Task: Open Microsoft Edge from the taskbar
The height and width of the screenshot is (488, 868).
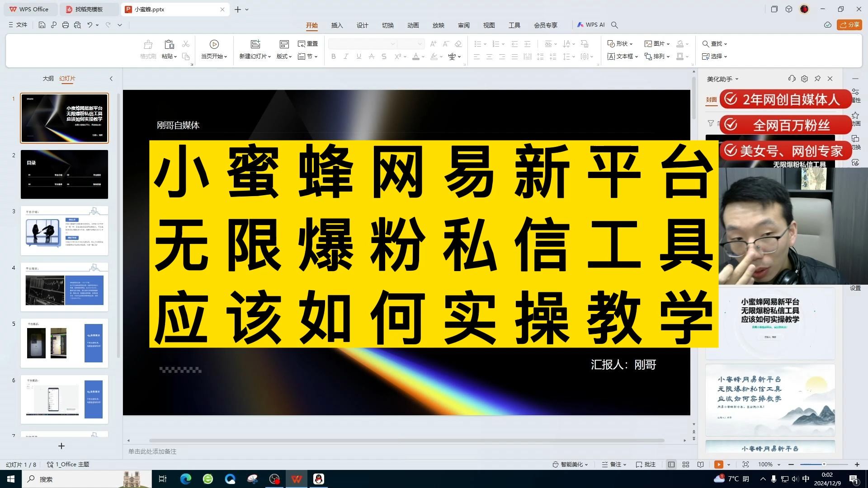Action: pyautogui.click(x=186, y=479)
